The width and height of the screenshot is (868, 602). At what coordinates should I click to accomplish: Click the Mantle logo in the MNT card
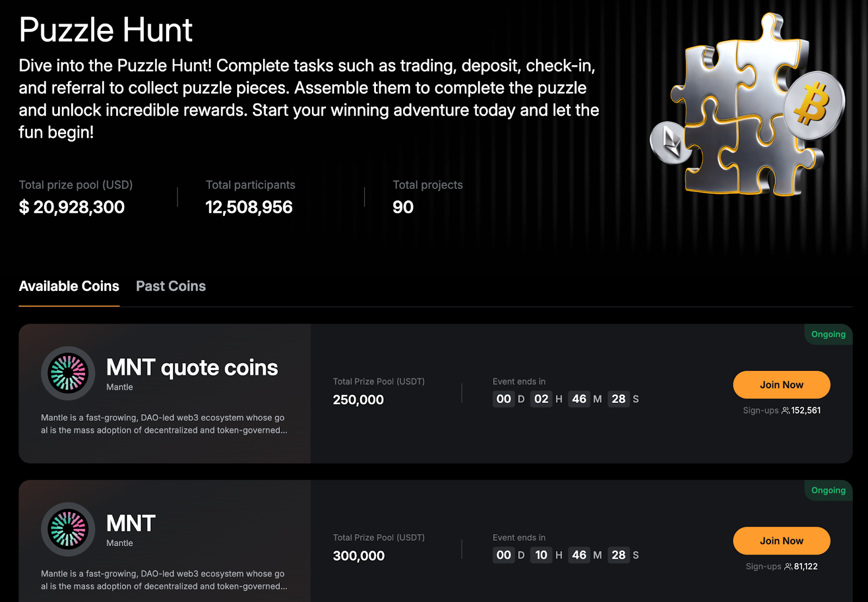[x=68, y=529]
